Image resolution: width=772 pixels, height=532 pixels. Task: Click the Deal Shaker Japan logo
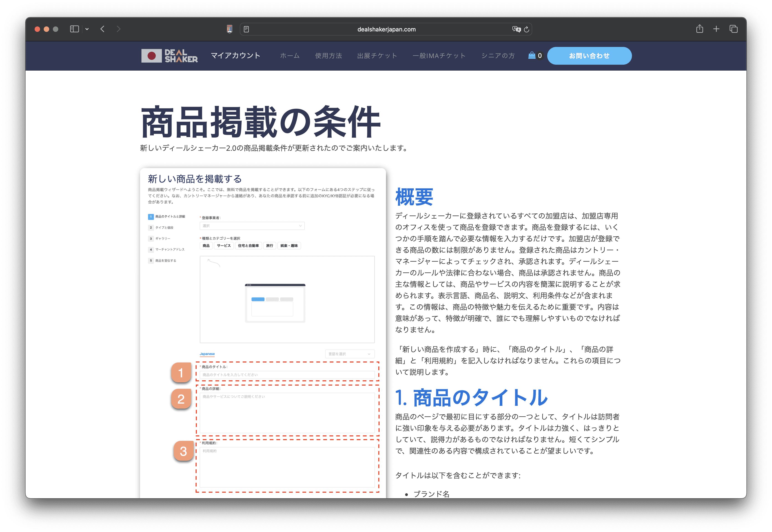click(169, 56)
